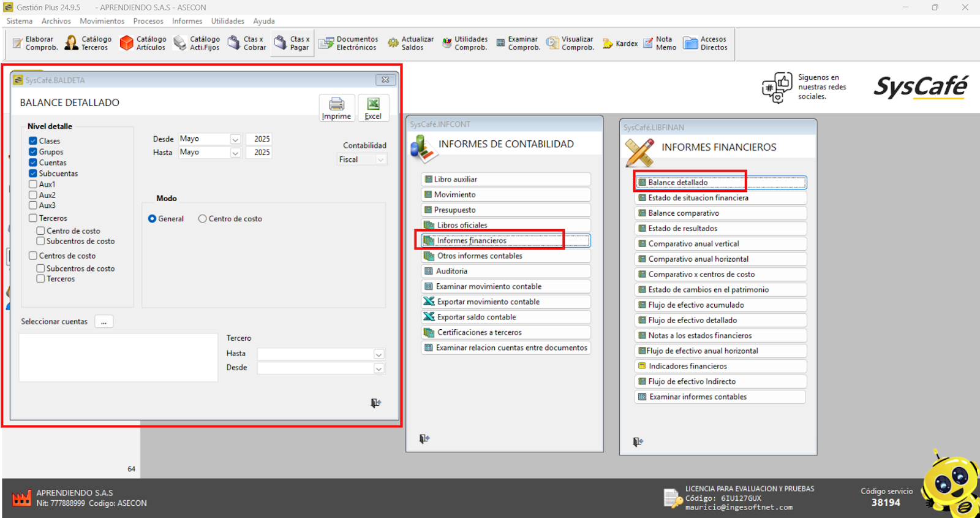Viewport: 980px width, 518px height.
Task: Click the Ctas x Cobrar toolbar icon
Action: click(247, 43)
